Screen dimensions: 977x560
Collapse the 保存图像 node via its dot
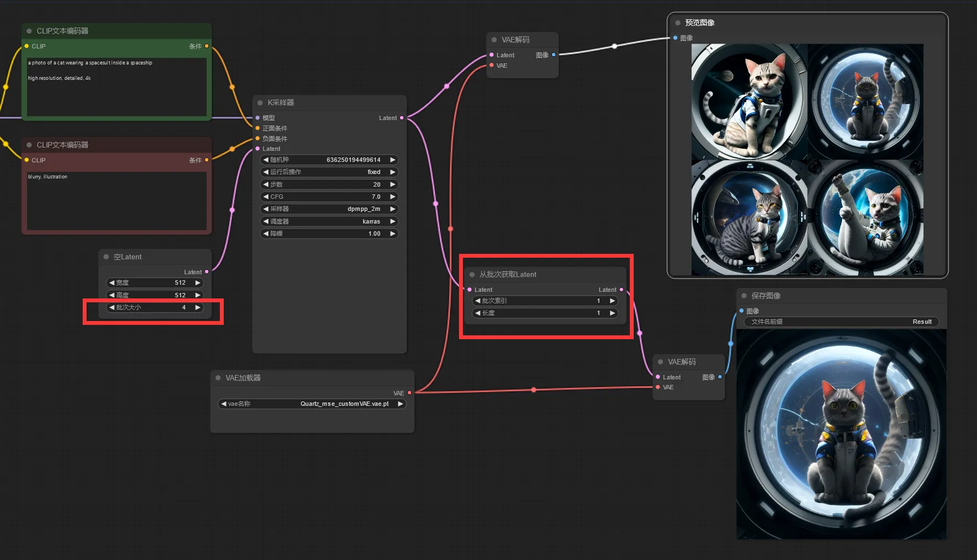tap(744, 296)
